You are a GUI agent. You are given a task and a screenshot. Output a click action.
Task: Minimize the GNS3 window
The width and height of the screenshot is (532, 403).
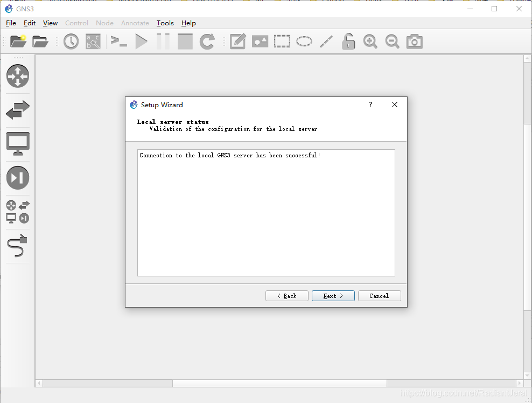coord(470,9)
